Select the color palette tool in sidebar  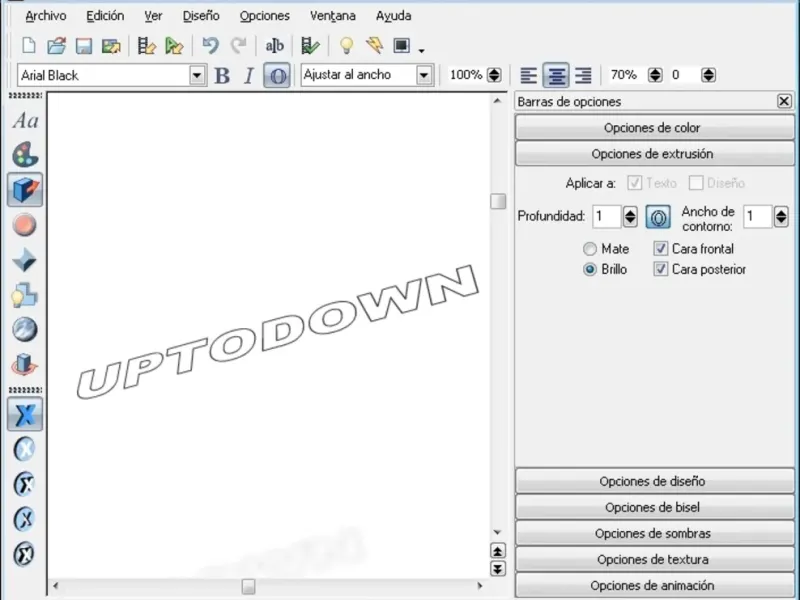(x=25, y=155)
